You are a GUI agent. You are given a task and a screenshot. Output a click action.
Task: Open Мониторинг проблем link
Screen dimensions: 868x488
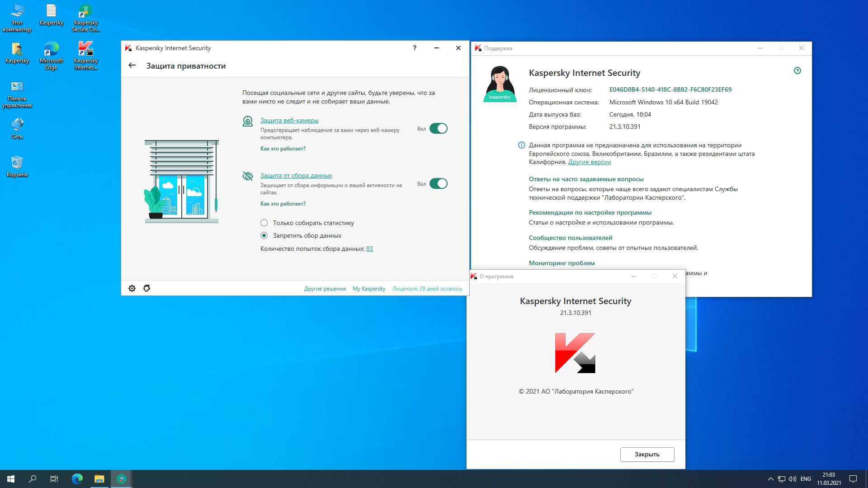[562, 263]
